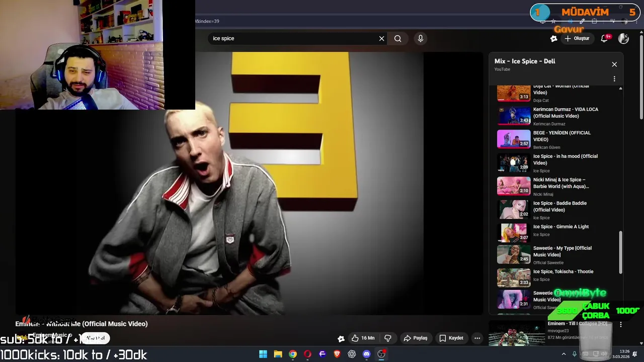Image resolution: width=644 pixels, height=362 pixels.
Task: Click the system tray microphone icon
Action: click(x=575, y=354)
